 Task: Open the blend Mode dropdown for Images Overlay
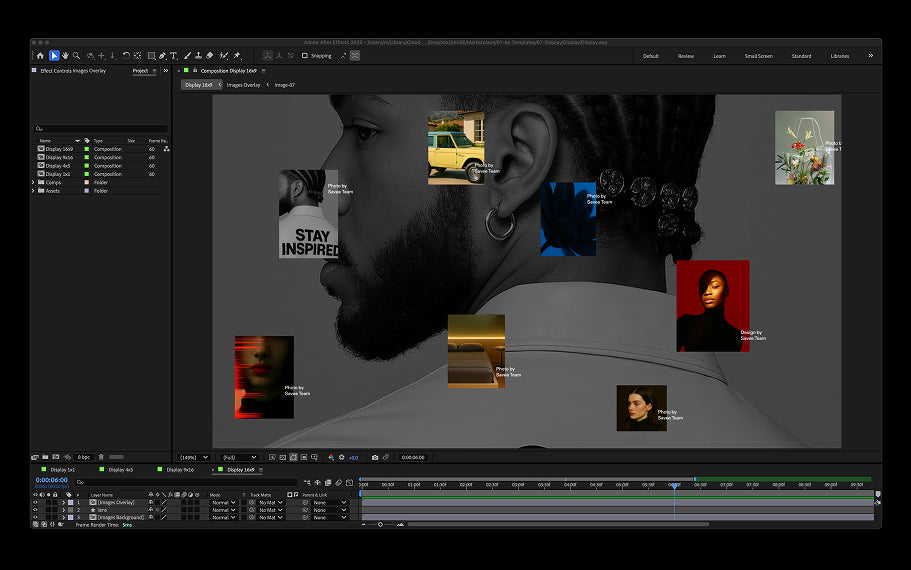pyautogui.click(x=224, y=502)
